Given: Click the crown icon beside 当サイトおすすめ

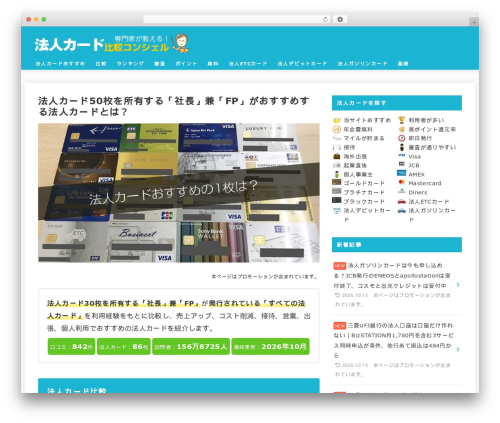Looking at the screenshot, I should [337, 120].
